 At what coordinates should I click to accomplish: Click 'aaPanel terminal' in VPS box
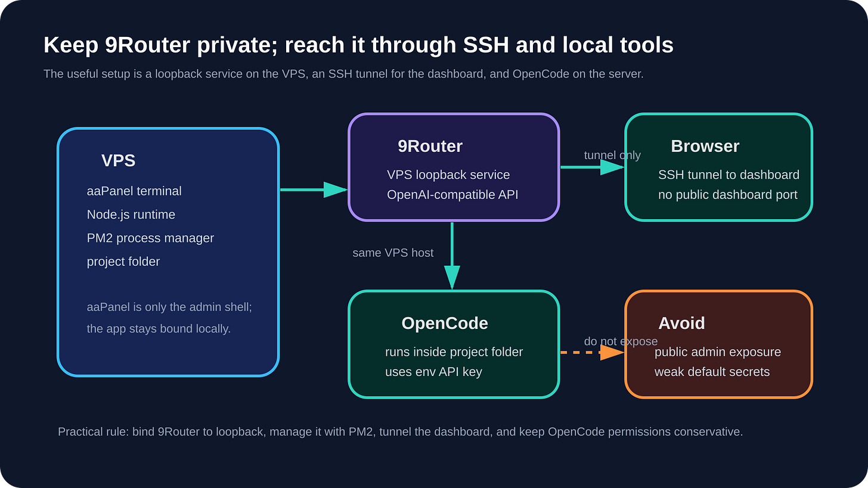[x=134, y=191]
